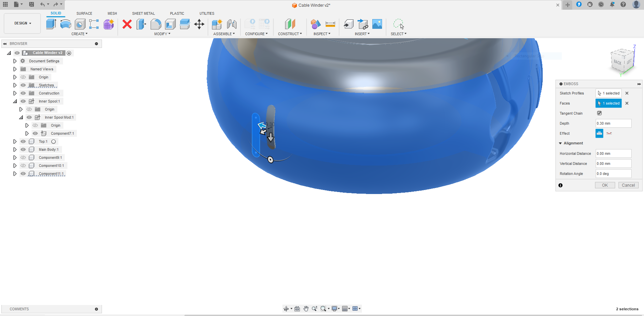Click the Measure ruler icon
Image resolution: width=644 pixels, height=316 pixels.
(x=330, y=24)
